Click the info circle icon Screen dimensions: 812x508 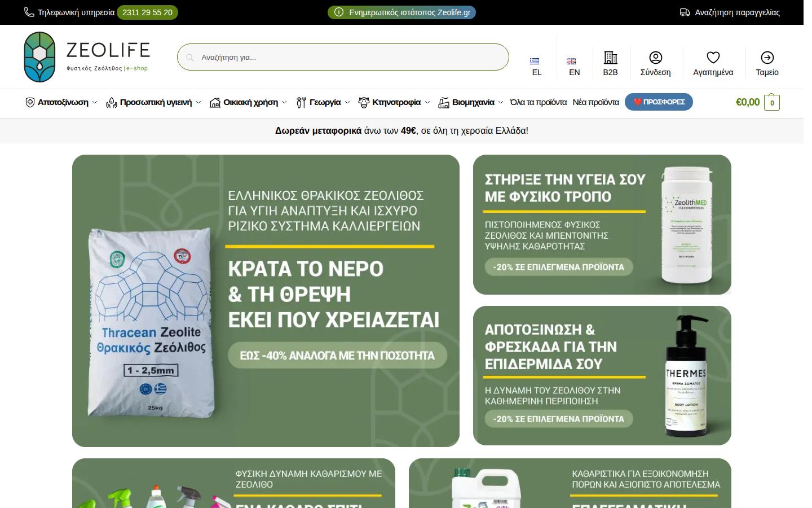[x=339, y=12]
